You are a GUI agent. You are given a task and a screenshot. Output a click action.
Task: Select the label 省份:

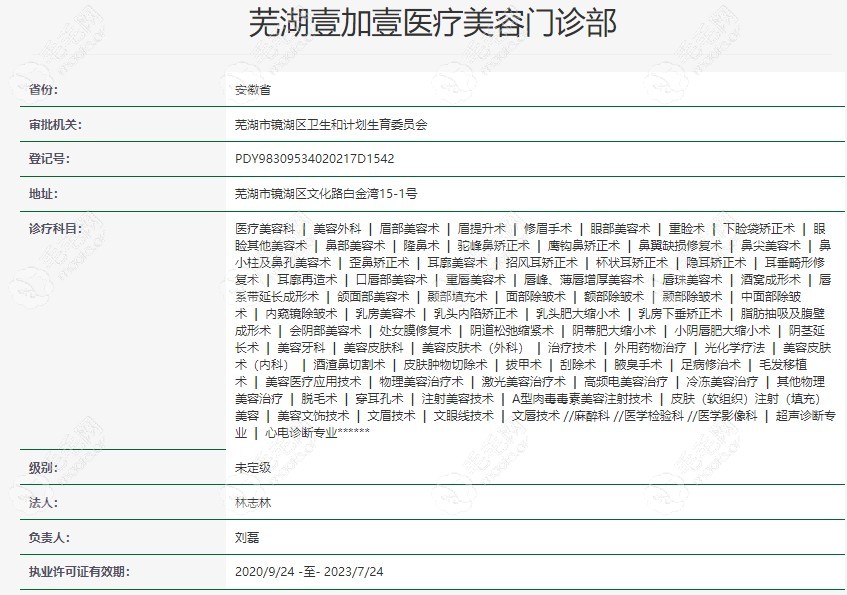(43, 90)
